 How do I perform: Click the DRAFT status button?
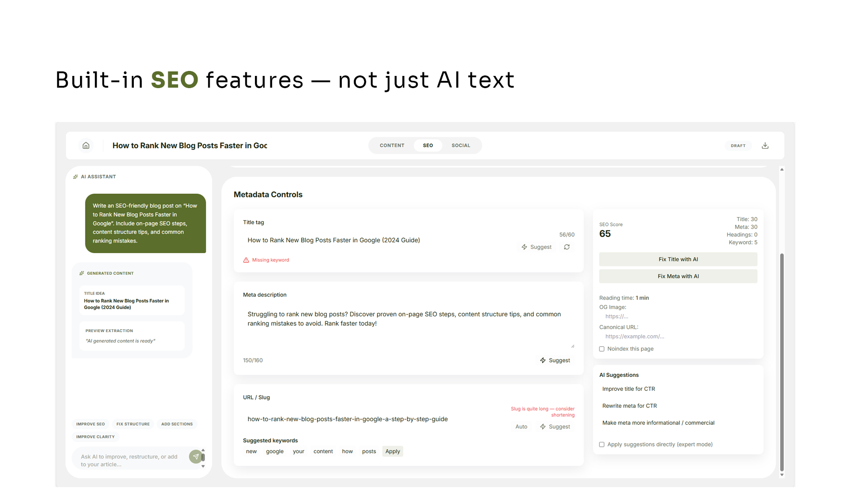(738, 145)
